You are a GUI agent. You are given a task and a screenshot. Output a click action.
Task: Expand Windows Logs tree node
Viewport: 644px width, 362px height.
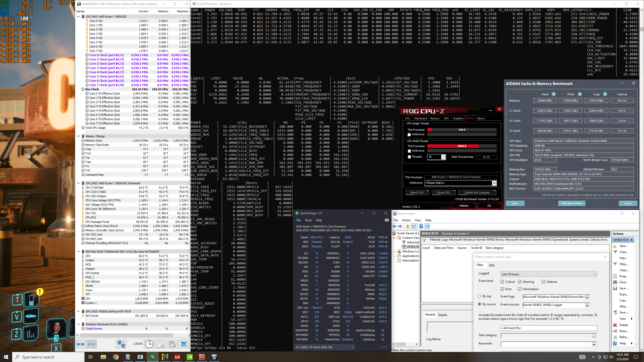tap(394, 251)
